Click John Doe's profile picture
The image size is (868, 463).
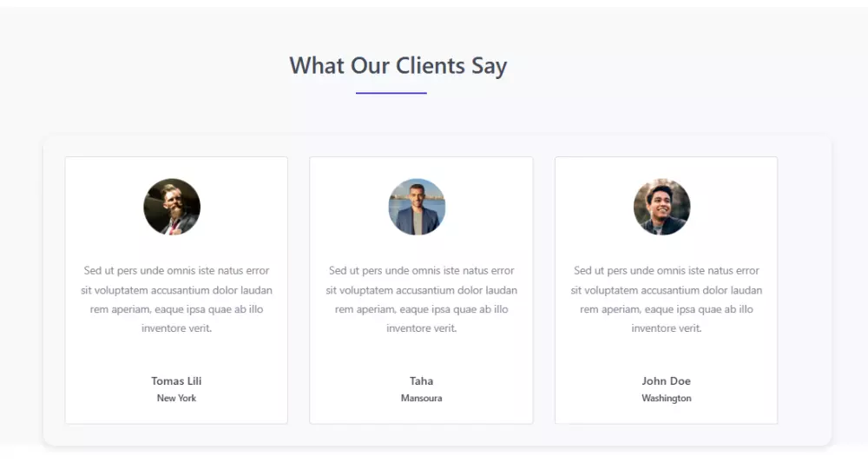click(661, 207)
